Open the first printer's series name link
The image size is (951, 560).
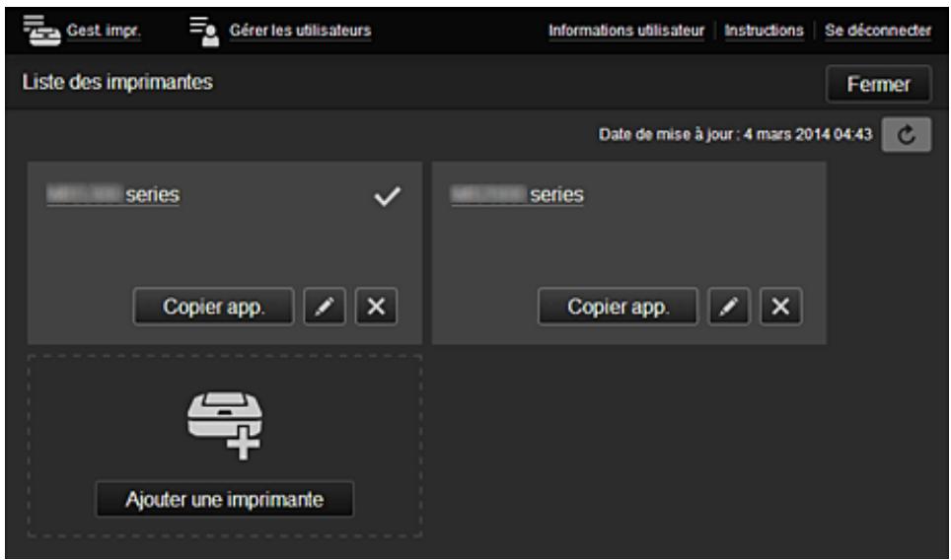coord(112,195)
